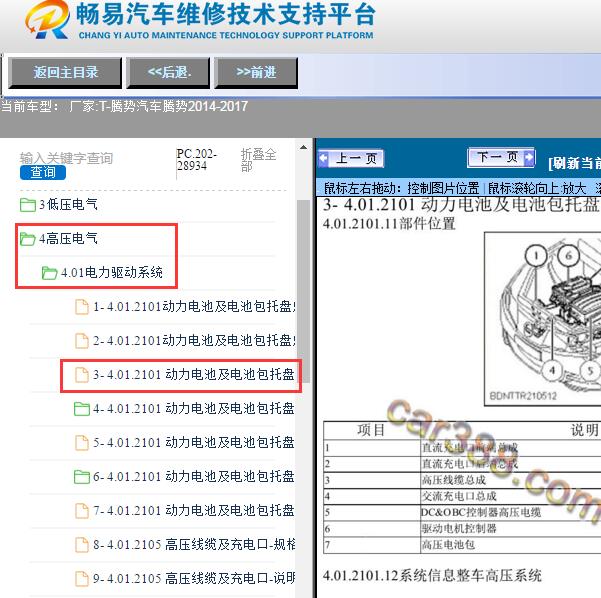Click the page icon of item 1-4.01.2101

(x=82, y=307)
